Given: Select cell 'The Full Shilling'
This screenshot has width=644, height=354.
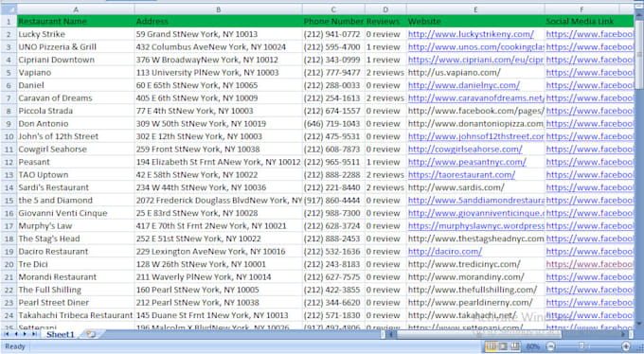Looking at the screenshot, I should [x=76, y=290].
